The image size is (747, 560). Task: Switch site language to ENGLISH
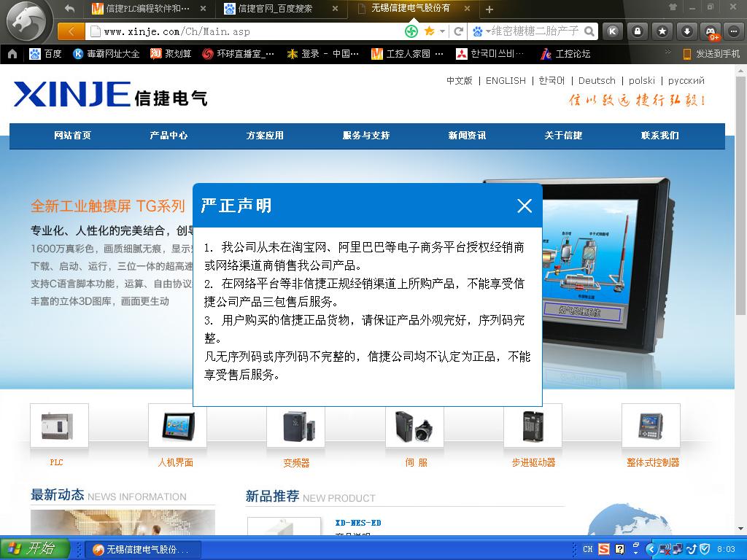[x=506, y=81]
